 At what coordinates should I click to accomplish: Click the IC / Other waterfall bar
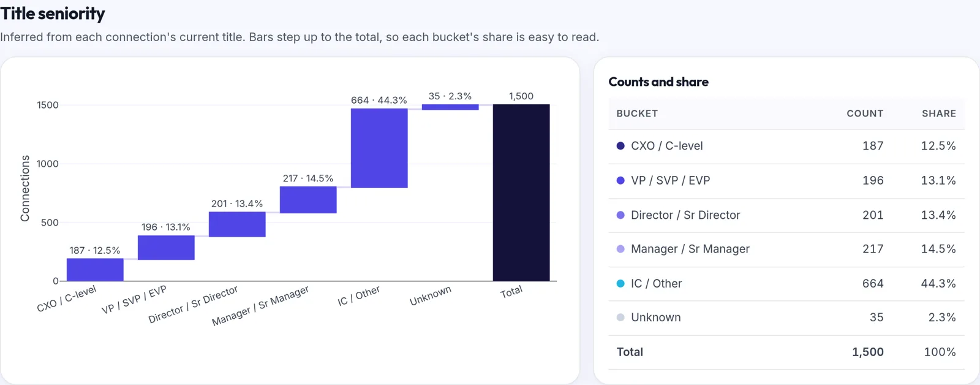point(379,148)
